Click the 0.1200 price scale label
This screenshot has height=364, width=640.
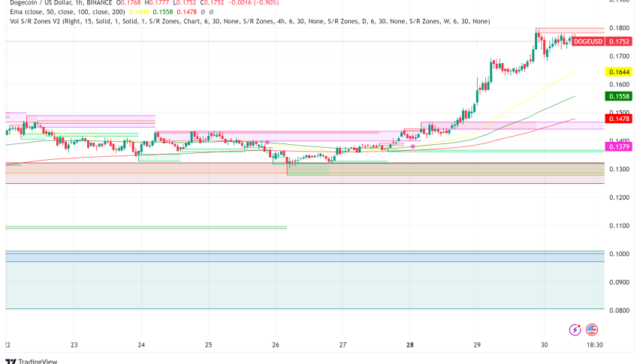(619, 197)
